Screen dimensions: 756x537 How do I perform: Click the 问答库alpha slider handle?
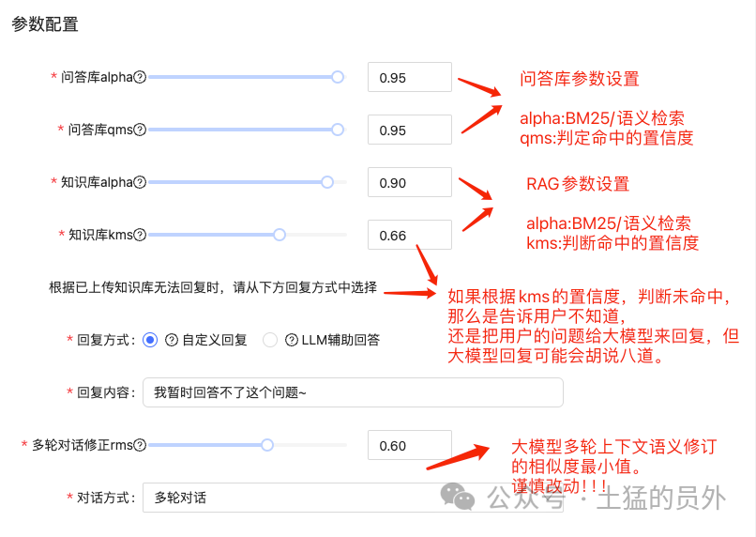pyautogui.click(x=338, y=77)
